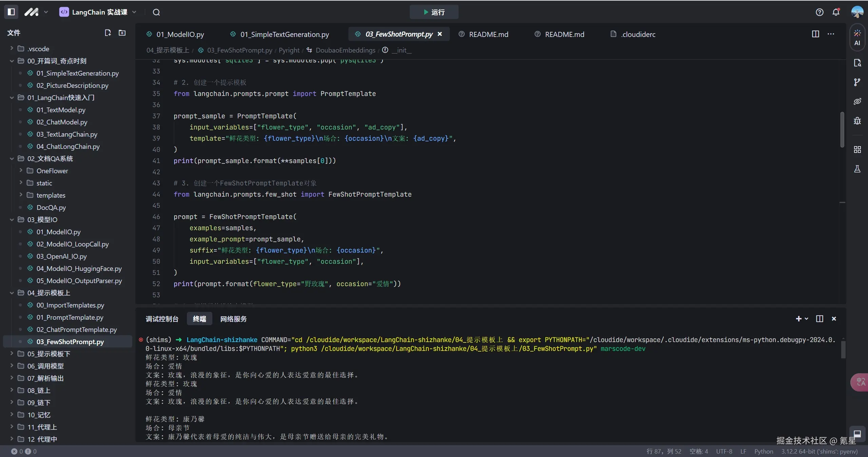Click the Python language mode in status bar
The width and height of the screenshot is (868, 457).
coord(764,451)
